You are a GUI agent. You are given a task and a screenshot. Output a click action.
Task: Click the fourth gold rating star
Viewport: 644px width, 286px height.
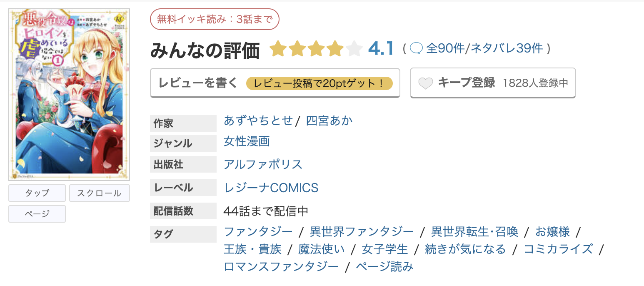click(334, 48)
